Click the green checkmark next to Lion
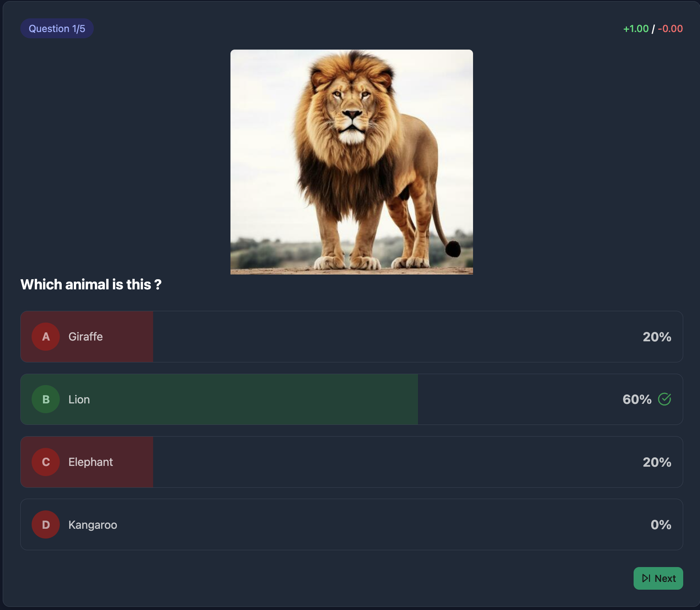The height and width of the screenshot is (610, 700). coord(665,399)
